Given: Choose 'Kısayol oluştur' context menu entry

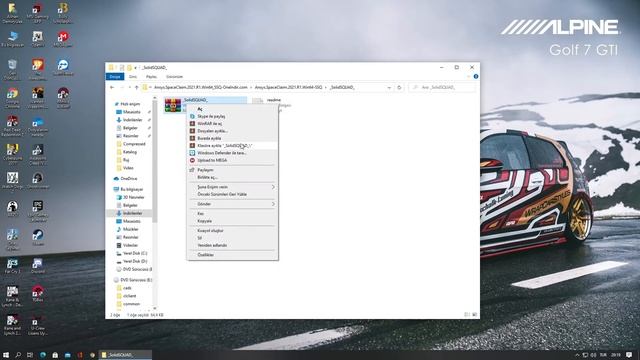Looking at the screenshot, I should (233, 231).
